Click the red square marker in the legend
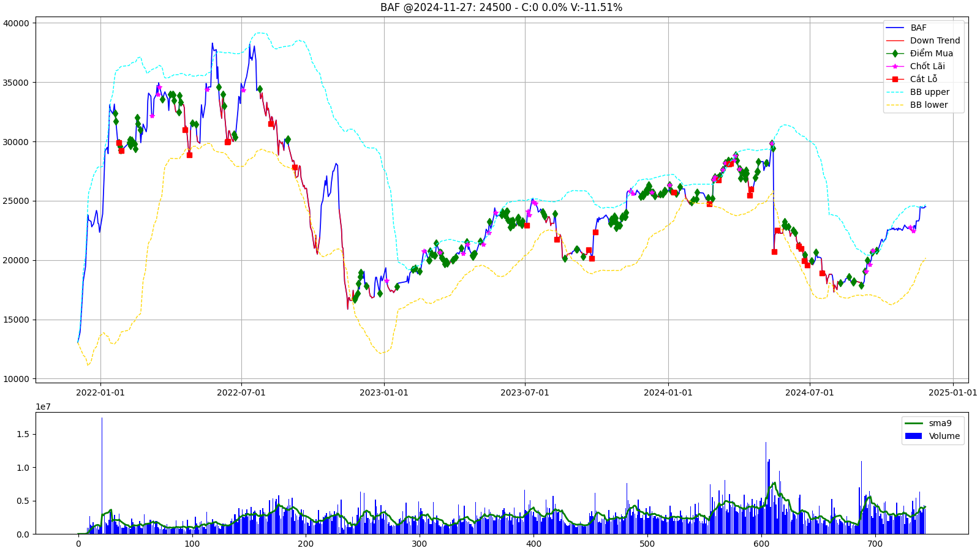980x551 pixels. click(895, 79)
